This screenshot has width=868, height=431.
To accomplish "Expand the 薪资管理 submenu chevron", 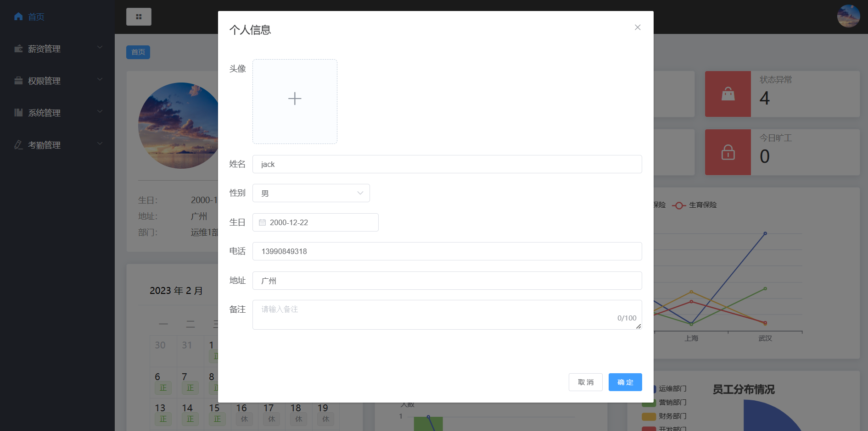I will click(x=100, y=47).
